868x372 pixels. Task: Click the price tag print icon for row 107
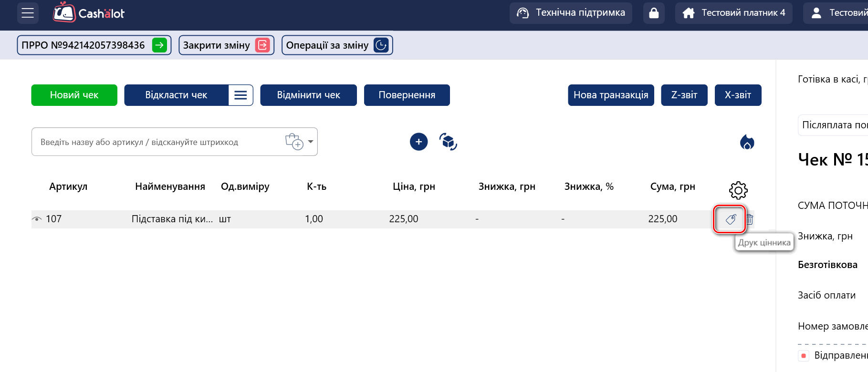tap(731, 219)
